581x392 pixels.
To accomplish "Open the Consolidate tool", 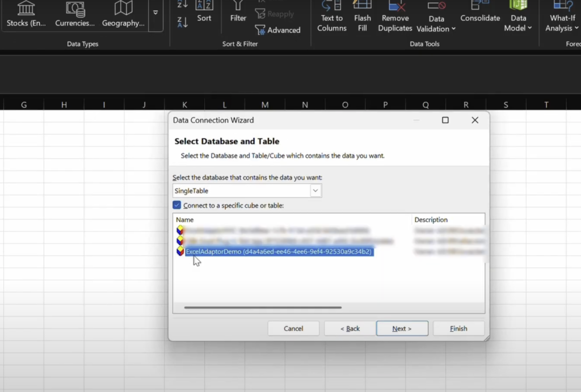I will click(x=480, y=12).
